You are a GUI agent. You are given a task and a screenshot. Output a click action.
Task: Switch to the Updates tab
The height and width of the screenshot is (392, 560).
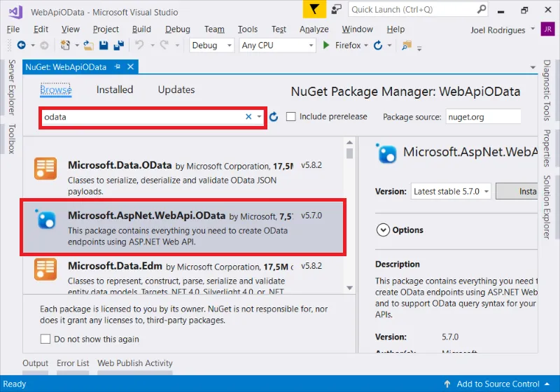point(176,90)
